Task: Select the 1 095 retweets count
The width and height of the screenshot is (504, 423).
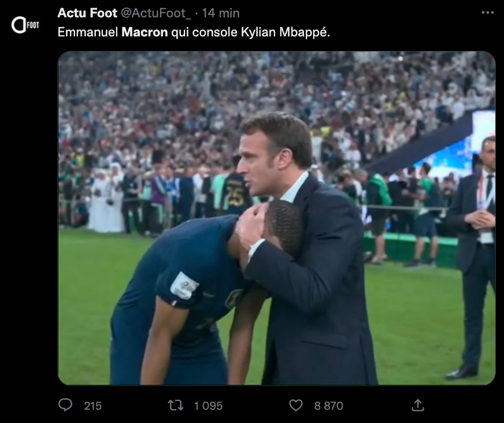Action: [208, 406]
